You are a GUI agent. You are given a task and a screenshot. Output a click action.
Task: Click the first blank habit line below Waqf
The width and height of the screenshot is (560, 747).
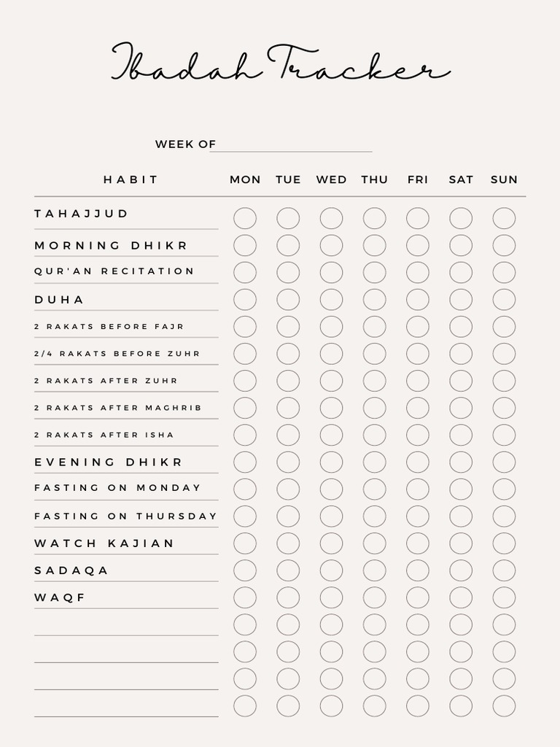pyautogui.click(x=126, y=627)
